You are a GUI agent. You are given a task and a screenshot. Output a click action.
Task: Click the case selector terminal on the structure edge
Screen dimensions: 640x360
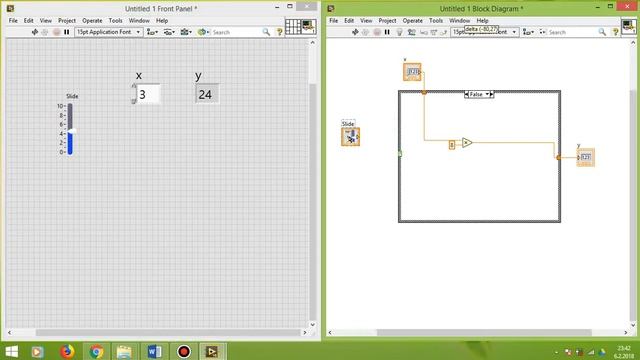(400, 153)
